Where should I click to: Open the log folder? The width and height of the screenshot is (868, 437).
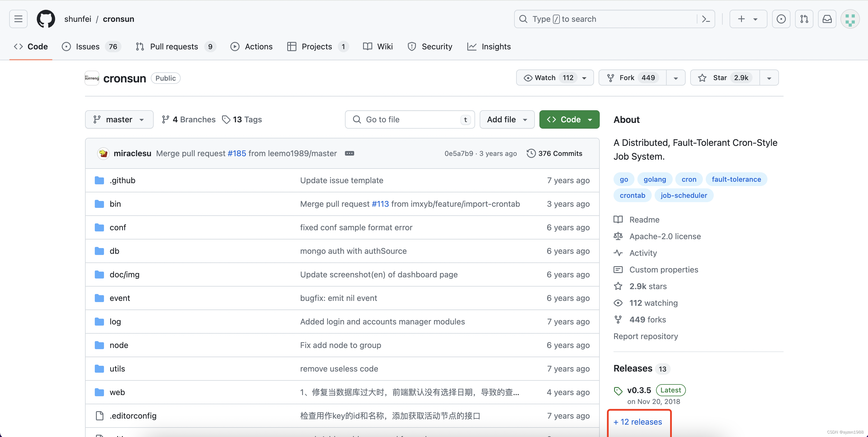[x=115, y=322]
